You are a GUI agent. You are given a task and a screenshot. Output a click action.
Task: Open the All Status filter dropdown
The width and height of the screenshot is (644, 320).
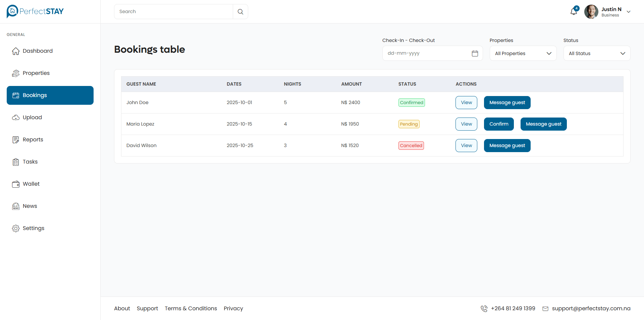pyautogui.click(x=597, y=53)
